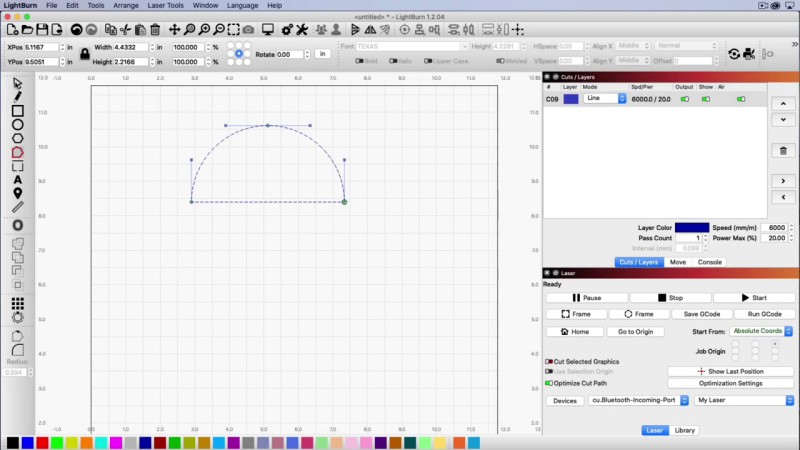Select the Position Laser marker tool
Viewport: 800px width, 450px height.
point(18,193)
